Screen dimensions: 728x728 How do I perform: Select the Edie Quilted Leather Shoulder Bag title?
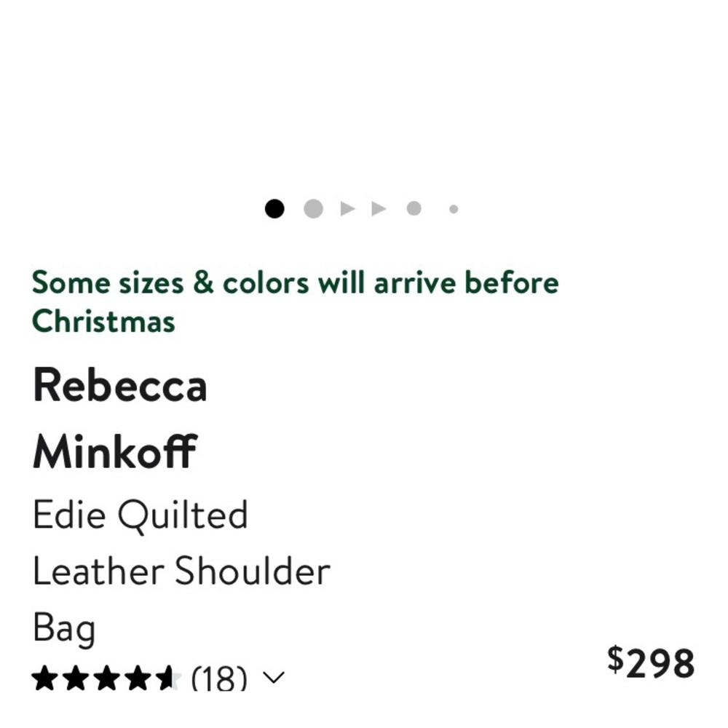(182, 570)
